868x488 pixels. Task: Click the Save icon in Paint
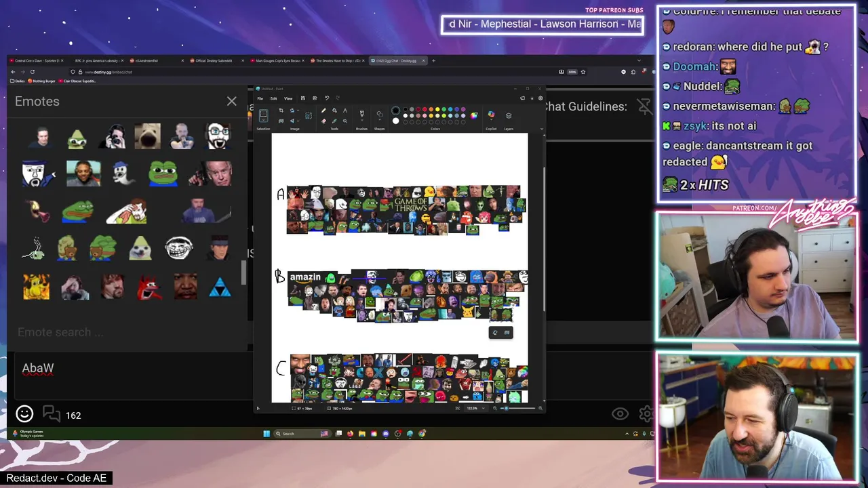(302, 98)
